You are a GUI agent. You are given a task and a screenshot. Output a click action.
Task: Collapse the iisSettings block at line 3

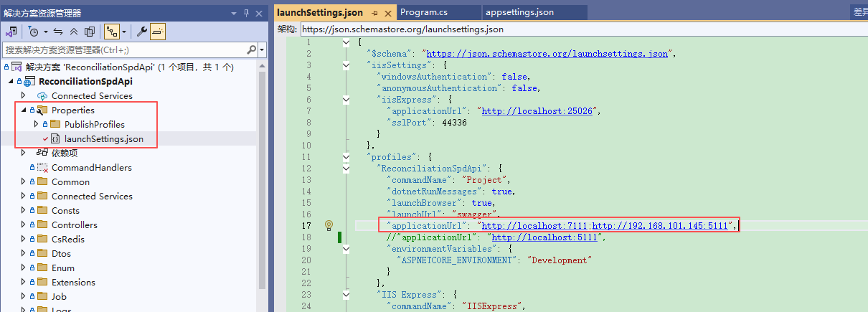click(x=346, y=65)
